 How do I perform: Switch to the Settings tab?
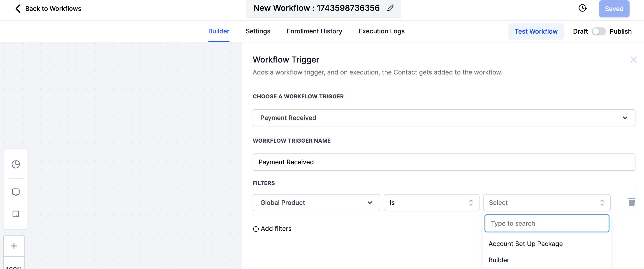point(258,31)
